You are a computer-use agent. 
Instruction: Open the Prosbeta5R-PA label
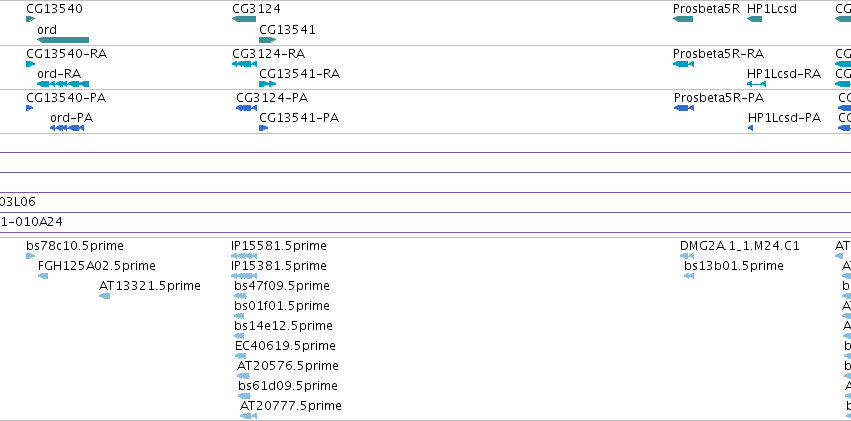pyautogui.click(x=719, y=98)
